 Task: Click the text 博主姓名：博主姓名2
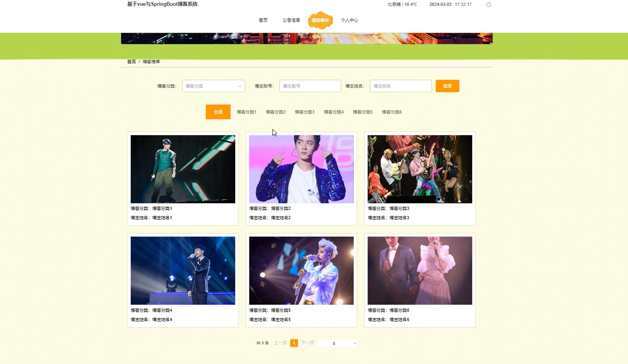pyautogui.click(x=270, y=218)
